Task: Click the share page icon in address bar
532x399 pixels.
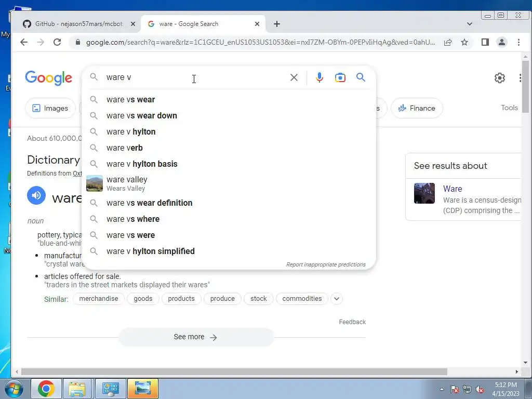Action: click(448, 42)
